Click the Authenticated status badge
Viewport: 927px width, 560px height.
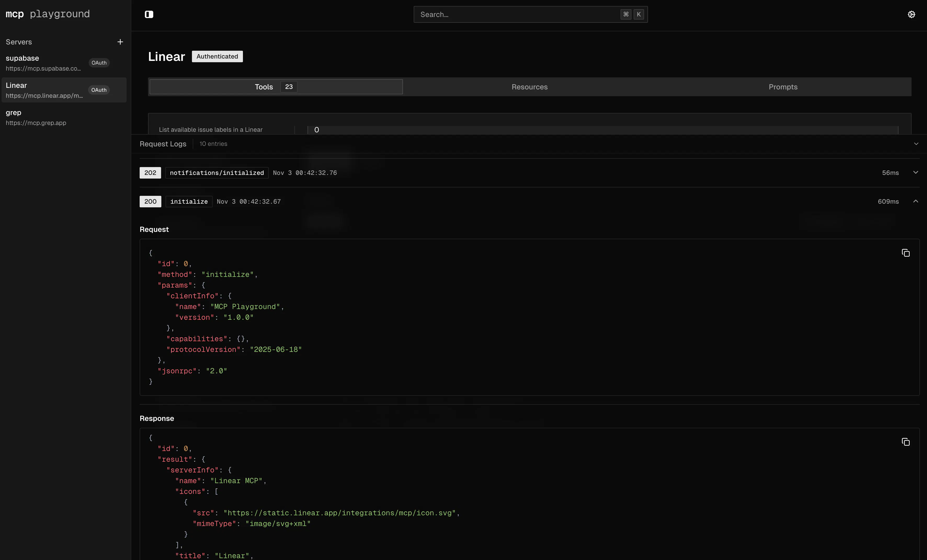(217, 56)
